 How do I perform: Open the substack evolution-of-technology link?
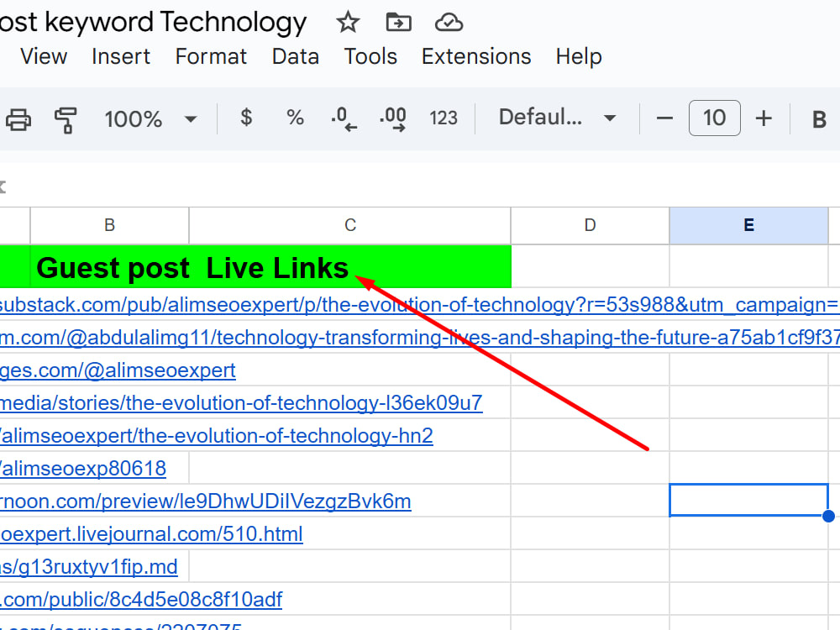pos(419,305)
